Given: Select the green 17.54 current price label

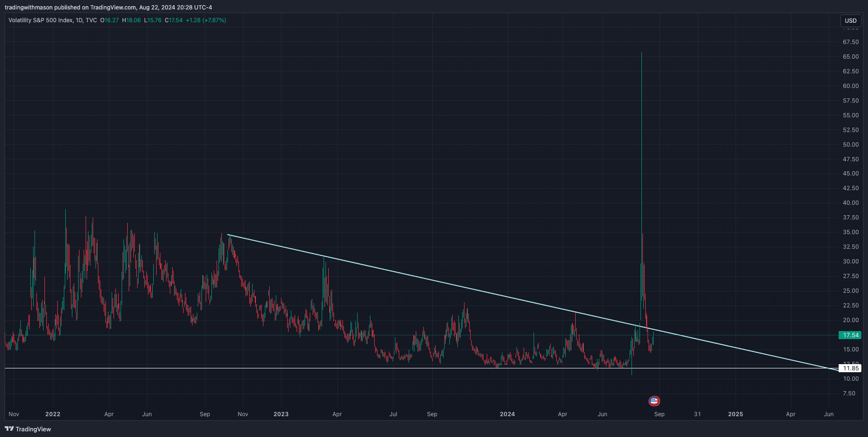Looking at the screenshot, I should (x=850, y=335).
